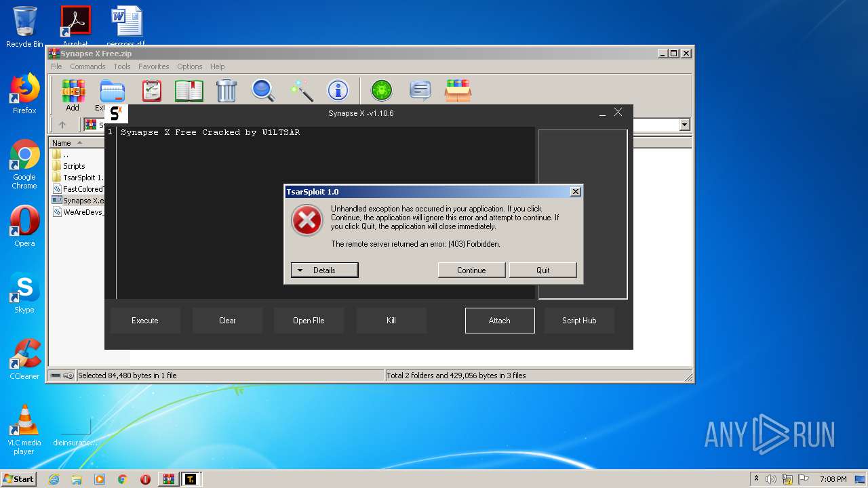
Task: Open Skype desktop shortcut
Action: point(24,293)
